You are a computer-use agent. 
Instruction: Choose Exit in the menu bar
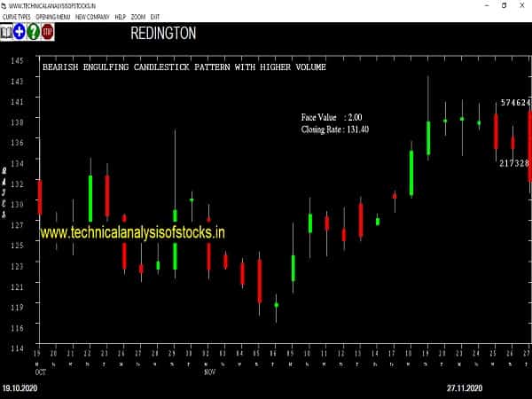pos(156,17)
